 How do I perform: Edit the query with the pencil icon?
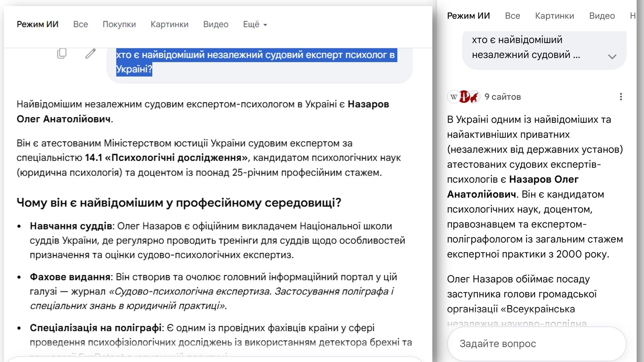tap(90, 53)
